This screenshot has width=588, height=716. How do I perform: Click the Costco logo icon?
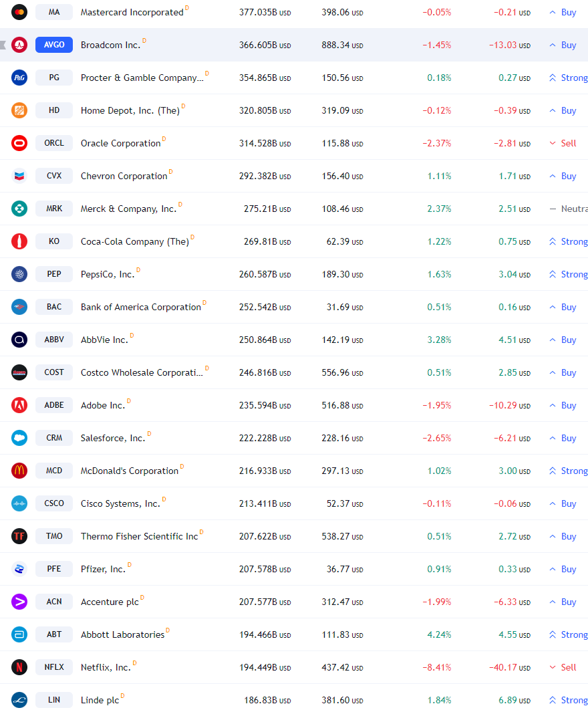[x=19, y=372]
